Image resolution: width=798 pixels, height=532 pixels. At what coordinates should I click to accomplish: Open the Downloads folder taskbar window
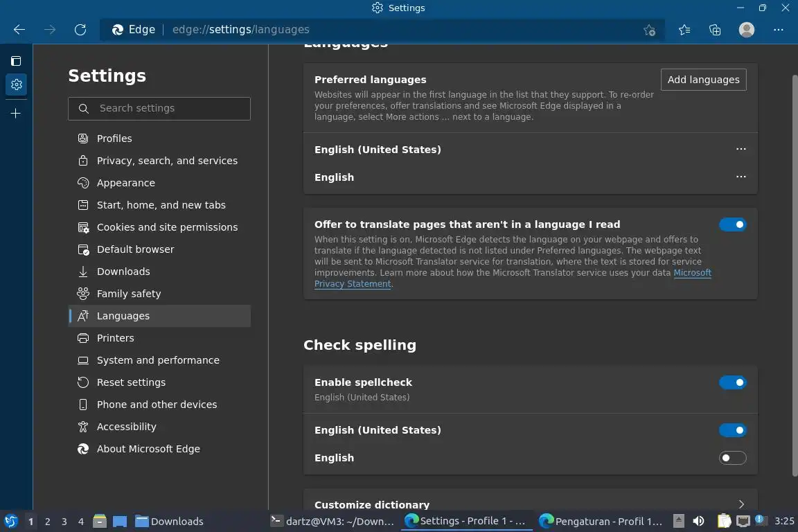coord(170,522)
